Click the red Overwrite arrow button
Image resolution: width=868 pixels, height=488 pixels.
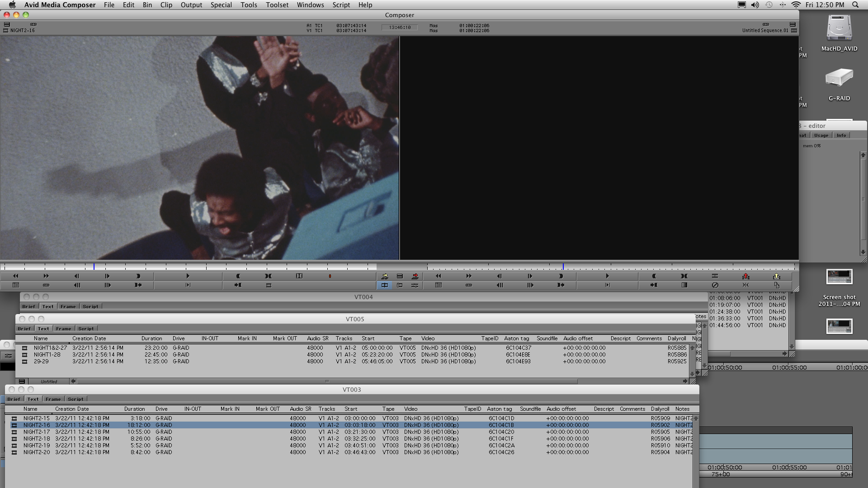[x=415, y=276]
